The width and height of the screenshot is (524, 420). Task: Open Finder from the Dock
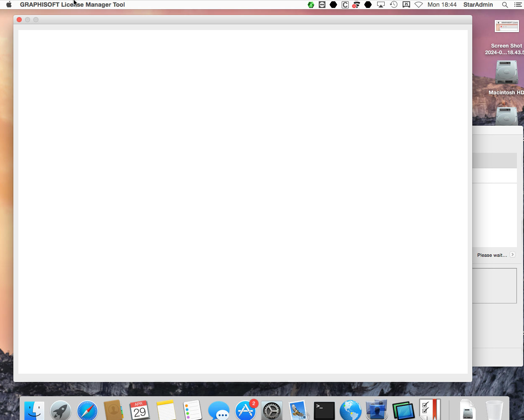pos(34,410)
